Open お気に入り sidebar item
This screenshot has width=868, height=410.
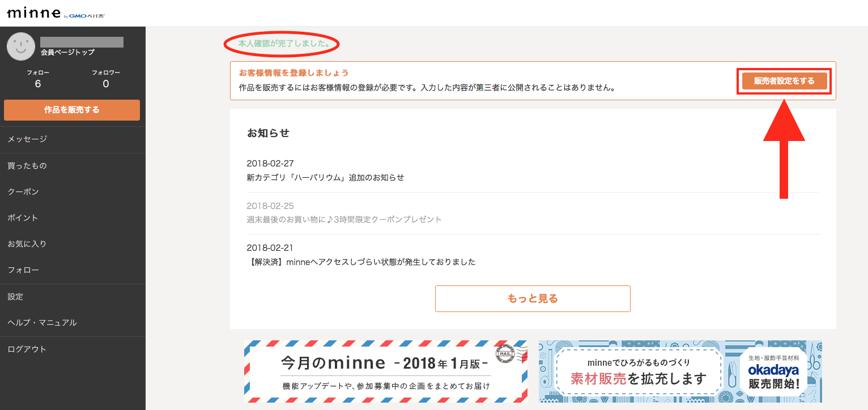(27, 244)
